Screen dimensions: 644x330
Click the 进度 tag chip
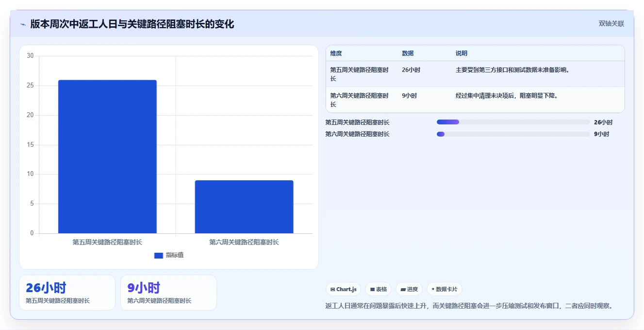click(409, 289)
